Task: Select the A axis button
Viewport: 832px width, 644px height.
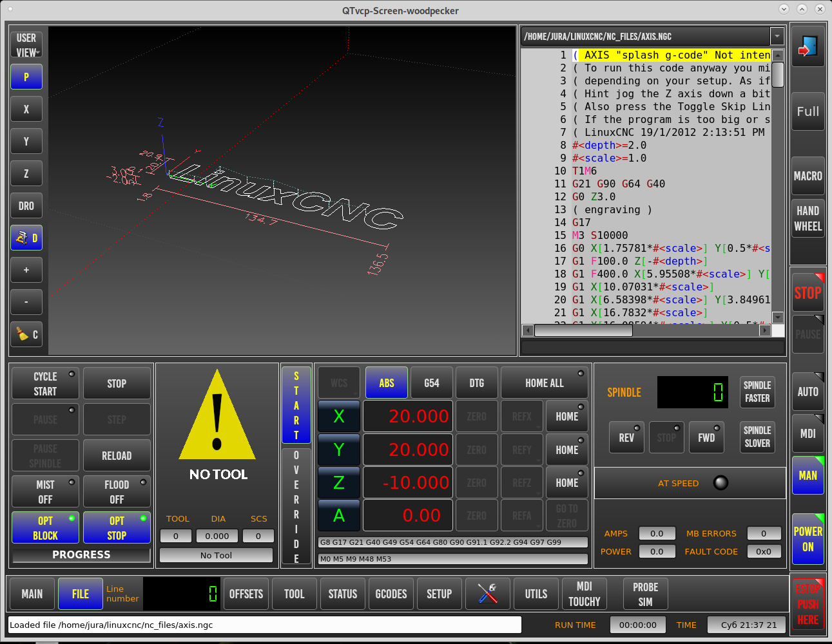Action: click(x=339, y=515)
